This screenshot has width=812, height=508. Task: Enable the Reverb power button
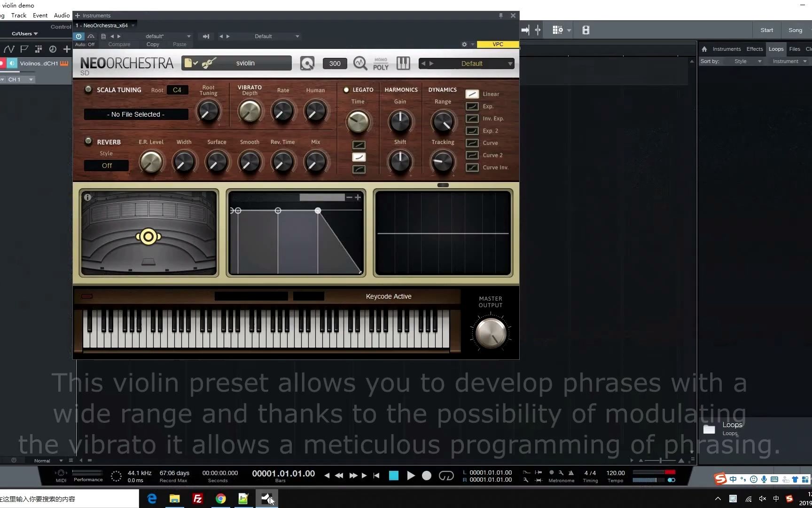(88, 141)
